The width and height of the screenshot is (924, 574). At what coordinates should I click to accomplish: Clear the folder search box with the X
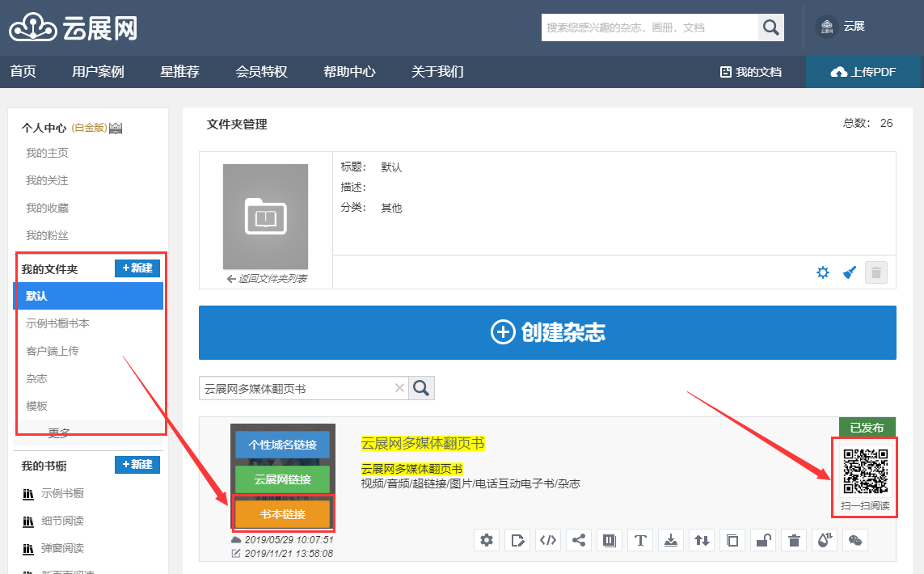pos(399,388)
